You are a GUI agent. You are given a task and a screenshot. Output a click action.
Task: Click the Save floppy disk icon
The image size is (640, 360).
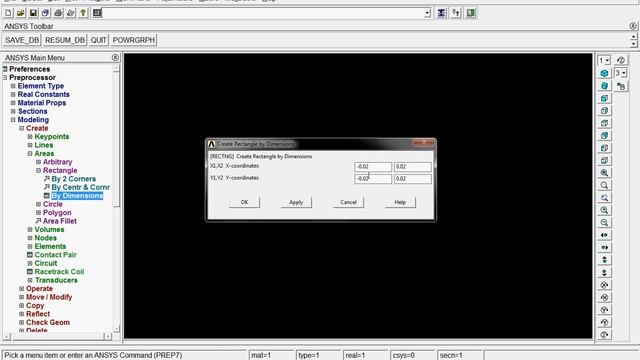click(x=33, y=13)
